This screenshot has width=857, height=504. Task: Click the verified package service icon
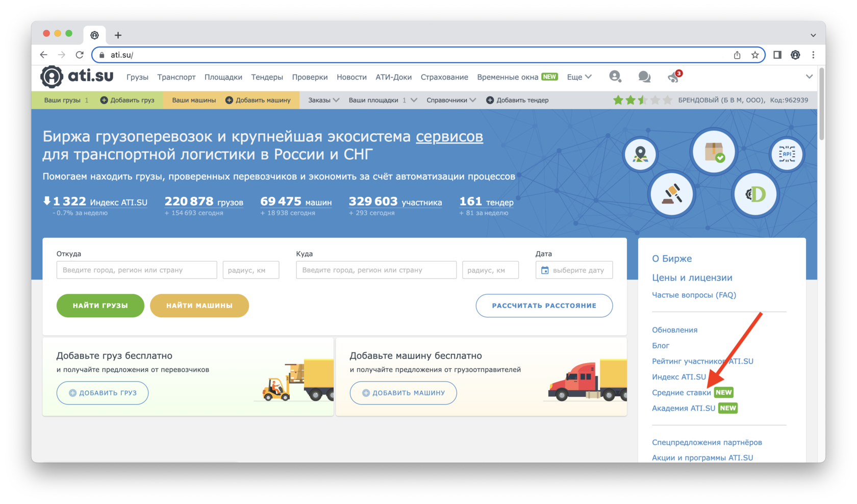[x=714, y=152]
